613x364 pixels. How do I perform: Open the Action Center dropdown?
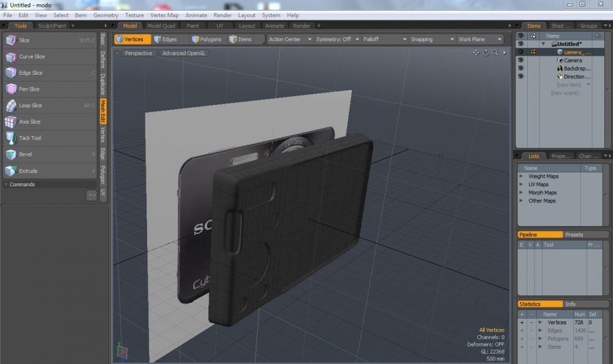290,39
